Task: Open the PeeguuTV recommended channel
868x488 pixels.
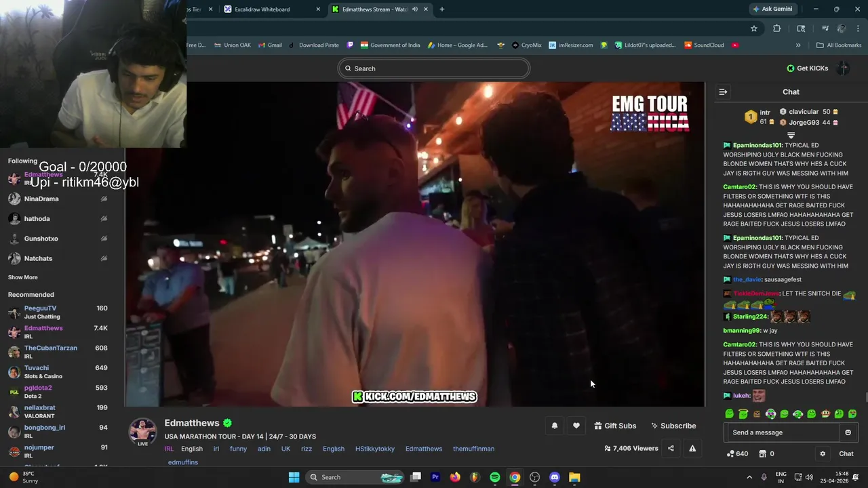Action: [x=58, y=312]
